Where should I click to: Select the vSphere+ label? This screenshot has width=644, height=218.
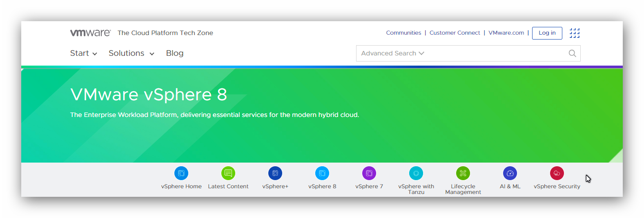click(x=275, y=186)
